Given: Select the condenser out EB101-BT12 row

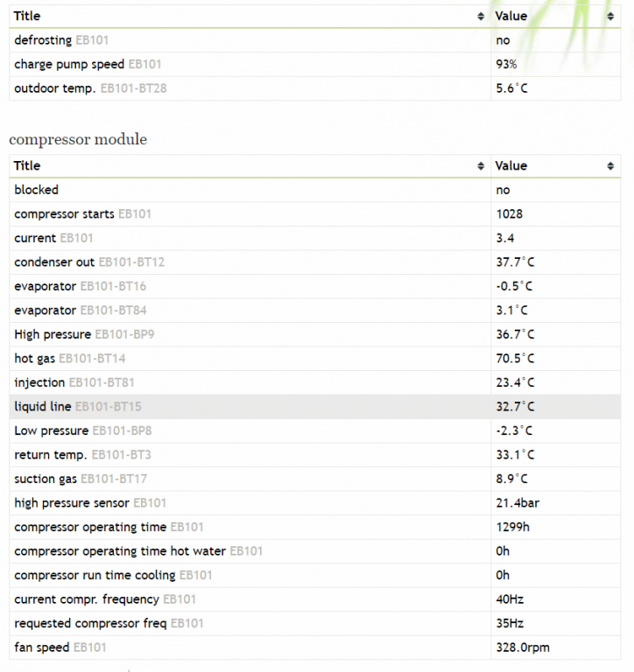Looking at the screenshot, I should 315,262.
